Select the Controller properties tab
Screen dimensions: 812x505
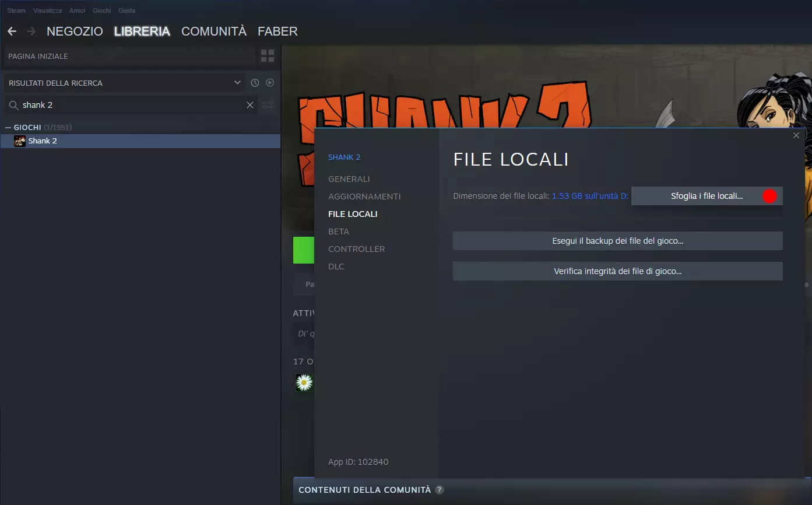(x=357, y=249)
